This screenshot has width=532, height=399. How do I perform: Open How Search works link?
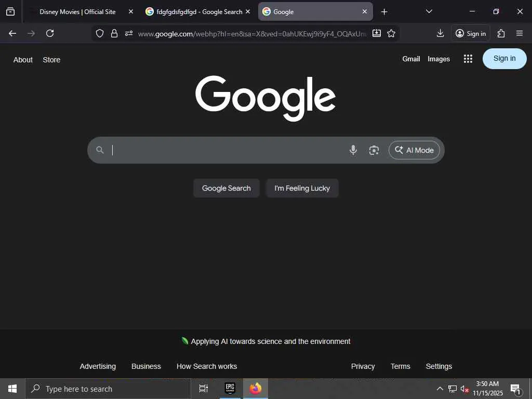coord(207,366)
